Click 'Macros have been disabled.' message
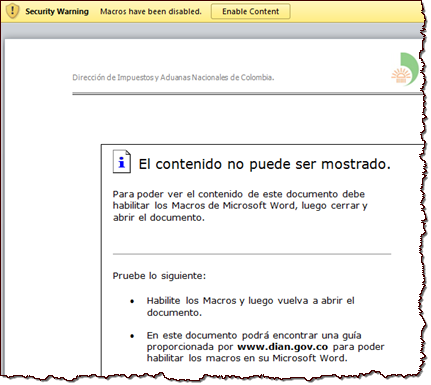The image size is (431, 385). (151, 11)
